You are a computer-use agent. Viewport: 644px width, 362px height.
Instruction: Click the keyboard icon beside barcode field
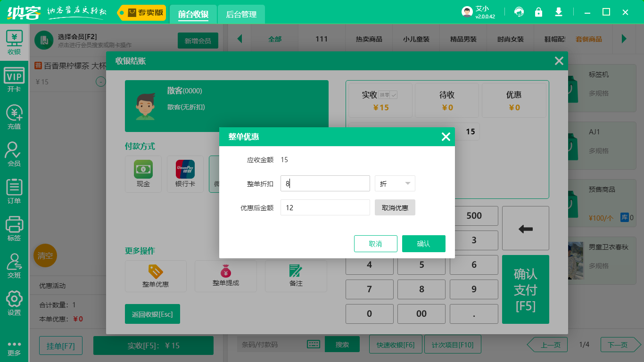314,344
